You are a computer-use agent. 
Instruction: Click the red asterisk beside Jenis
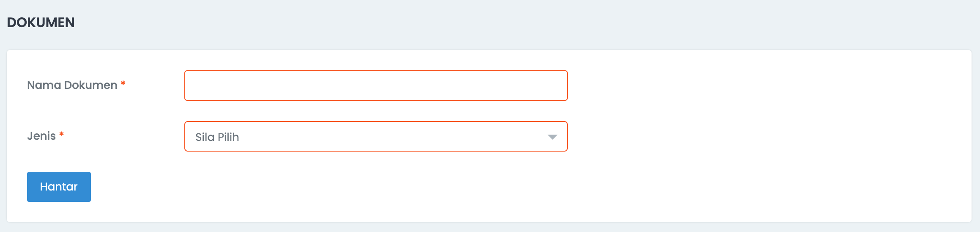click(x=61, y=134)
